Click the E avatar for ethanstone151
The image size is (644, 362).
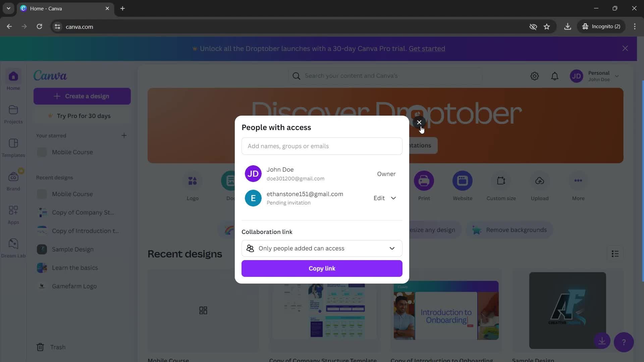pos(253,198)
